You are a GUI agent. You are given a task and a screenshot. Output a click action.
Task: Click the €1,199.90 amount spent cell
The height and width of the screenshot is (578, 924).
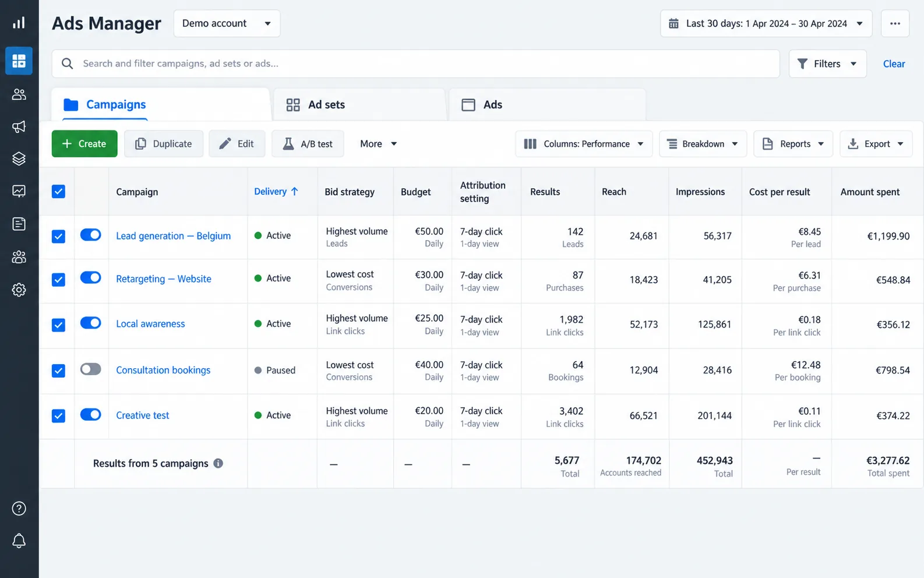[888, 236]
